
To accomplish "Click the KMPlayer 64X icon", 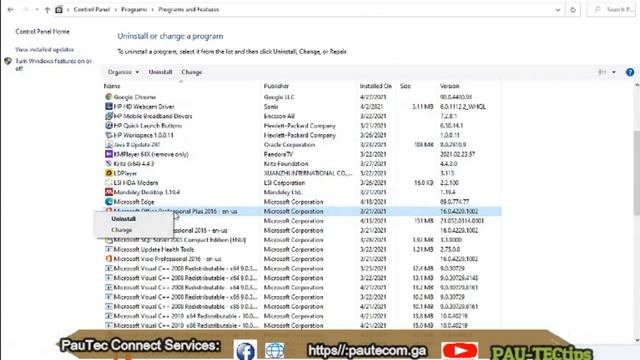I will (109, 154).
